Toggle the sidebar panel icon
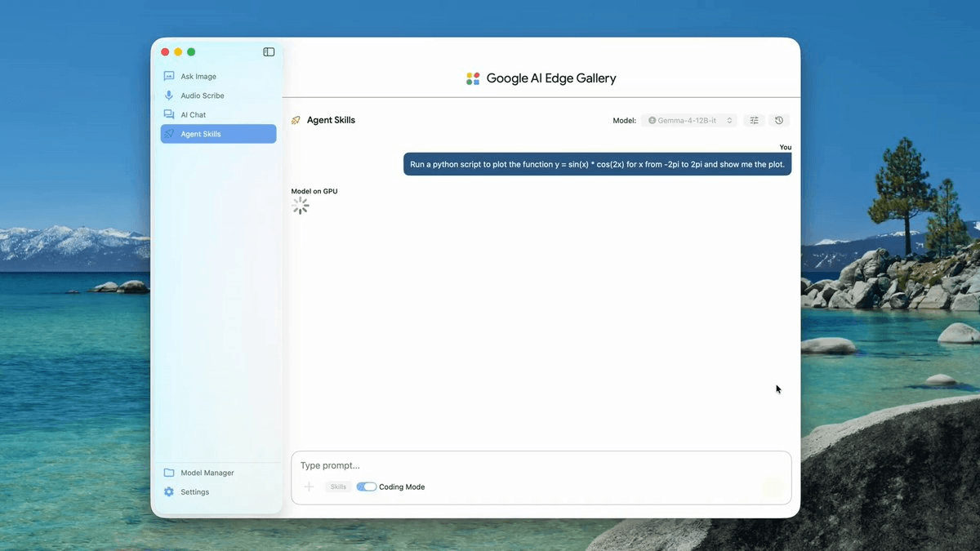This screenshot has height=551, width=980. (x=269, y=52)
